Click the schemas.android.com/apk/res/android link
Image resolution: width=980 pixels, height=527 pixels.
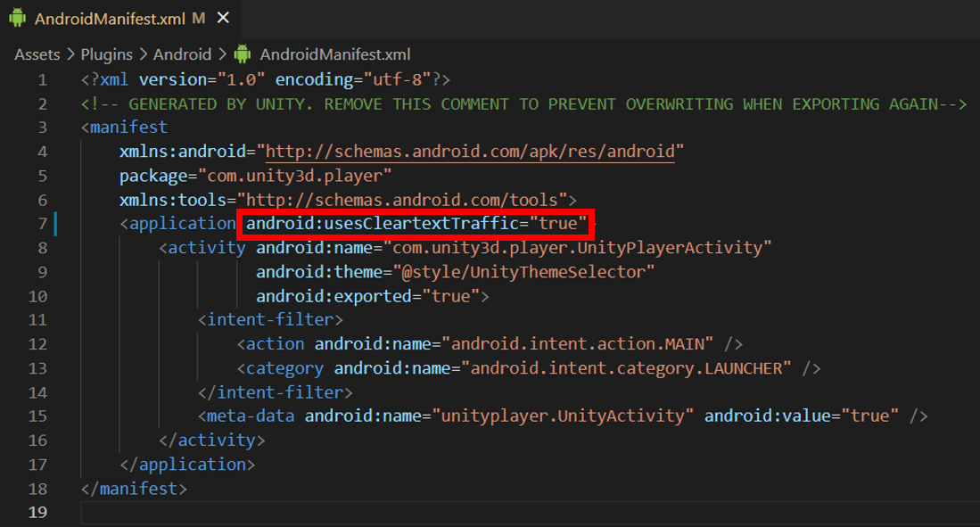[470, 152]
